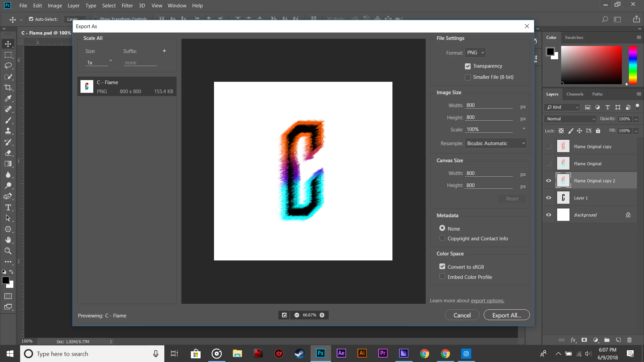644x362 pixels.
Task: Open After Effects from taskbar
Action: click(341, 353)
